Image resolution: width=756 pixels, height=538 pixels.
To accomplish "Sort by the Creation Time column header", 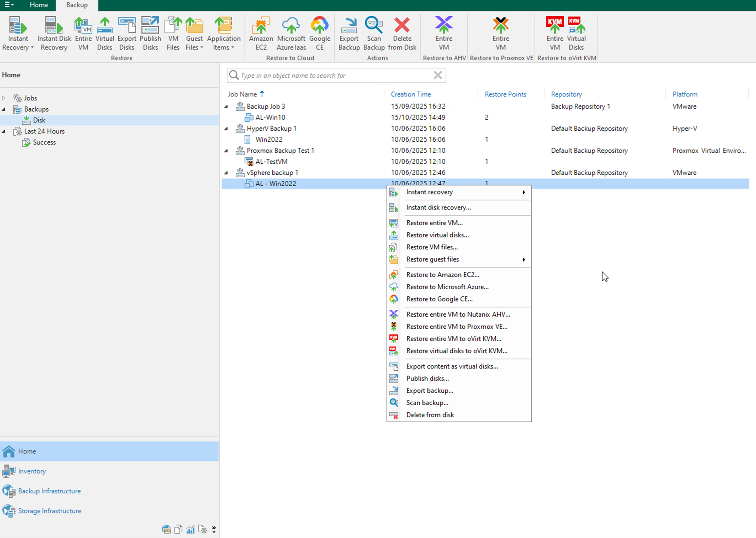I will 410,94.
